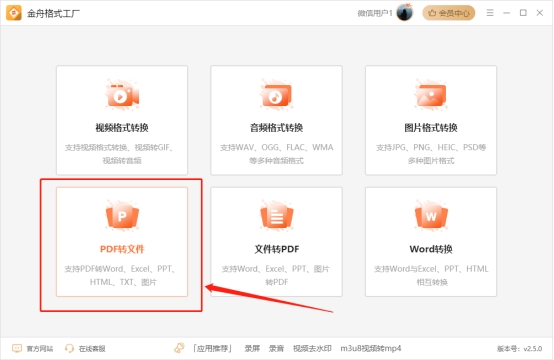The width and height of the screenshot is (554, 360).
Task: Open the 官方网站 link
Action: coord(40,349)
